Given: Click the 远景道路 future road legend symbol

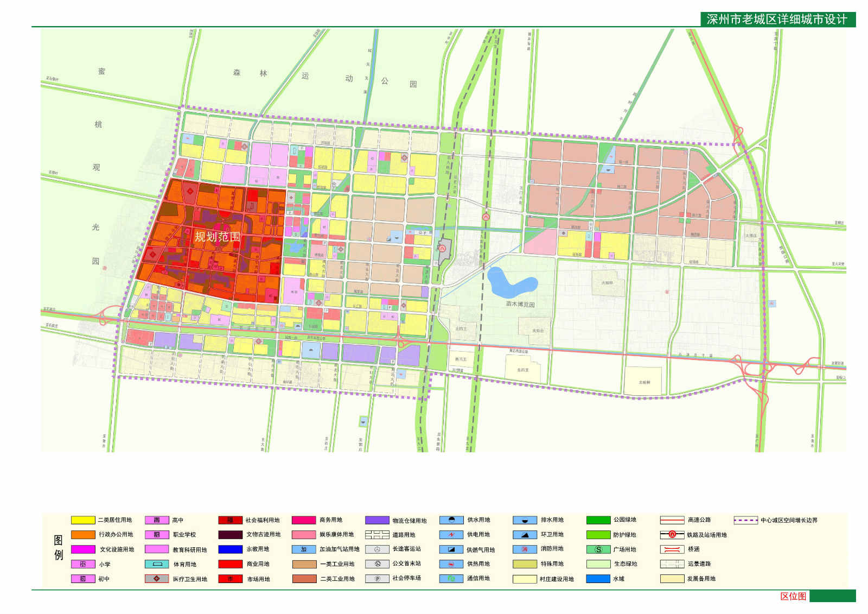Looking at the screenshot, I should coord(672,564).
